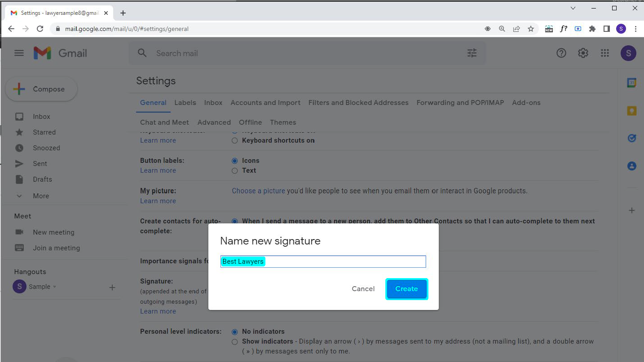Click the Choose a picture link

pyautogui.click(x=258, y=191)
